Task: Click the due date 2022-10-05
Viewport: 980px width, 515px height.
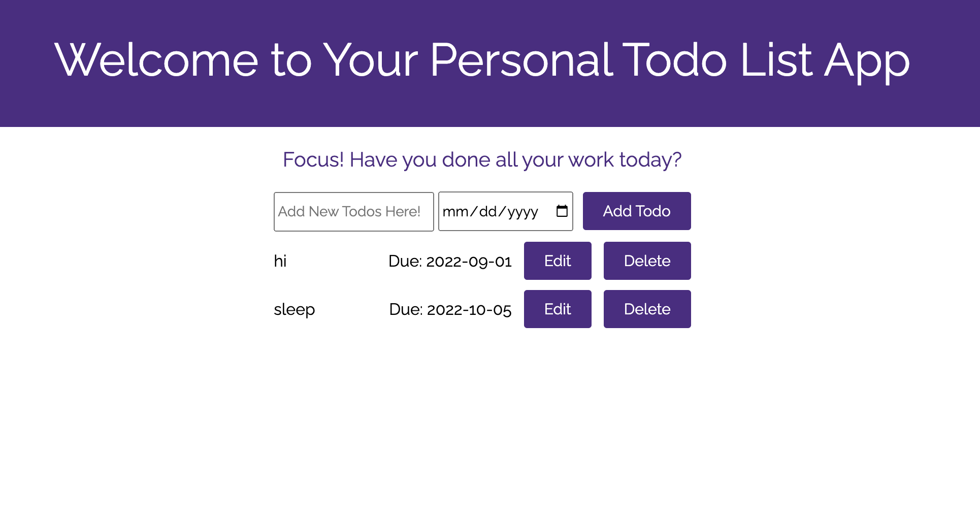Action: tap(449, 309)
